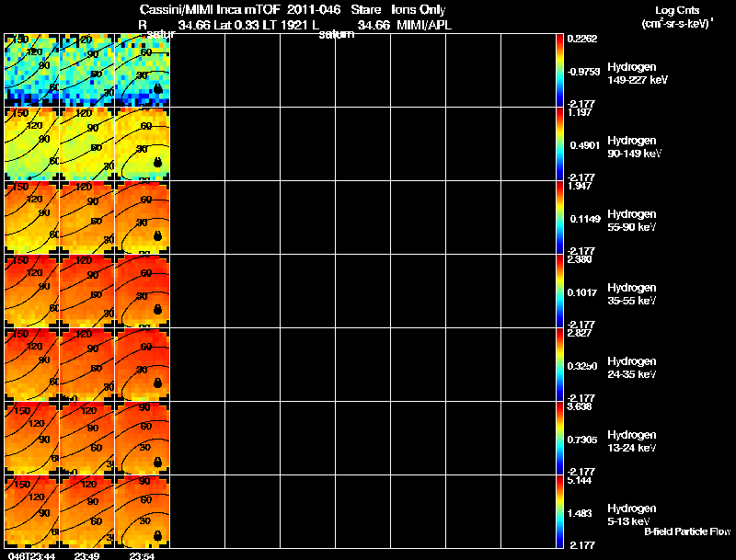
Task: Click the 'Hydrogen 149-227 keV' label
Action: 638,74
